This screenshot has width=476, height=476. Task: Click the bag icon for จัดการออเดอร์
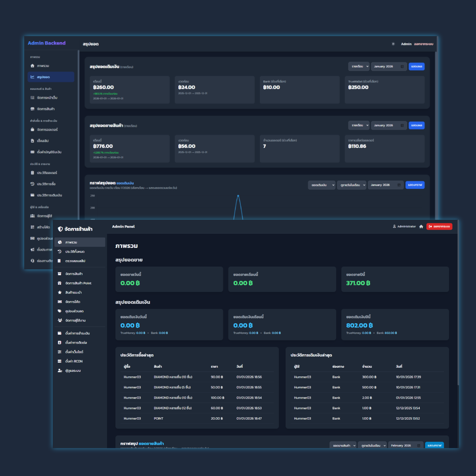[32, 129]
